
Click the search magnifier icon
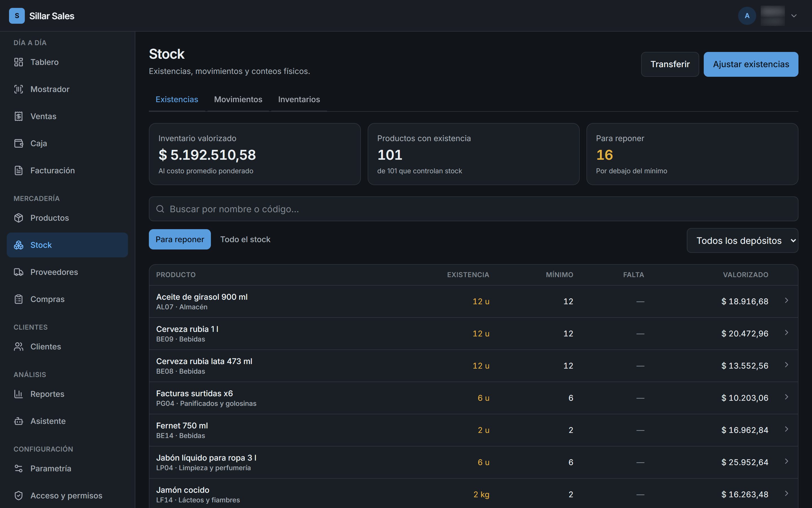(x=160, y=209)
